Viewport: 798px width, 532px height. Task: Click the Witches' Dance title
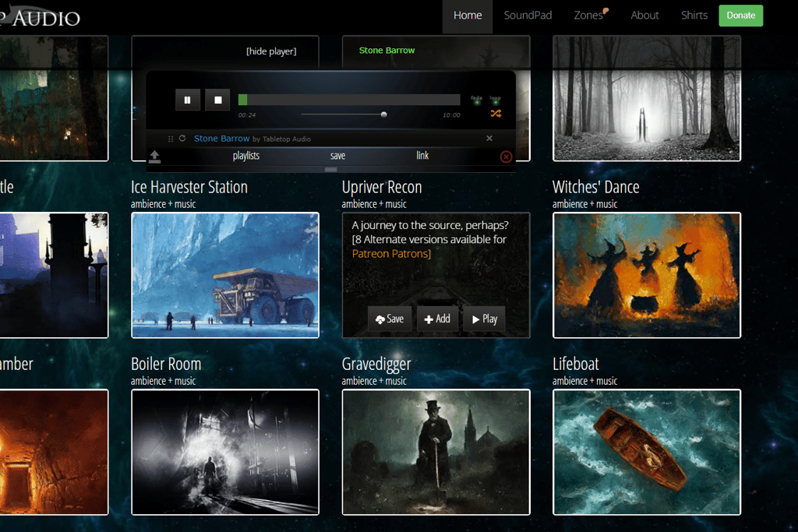[x=596, y=187]
